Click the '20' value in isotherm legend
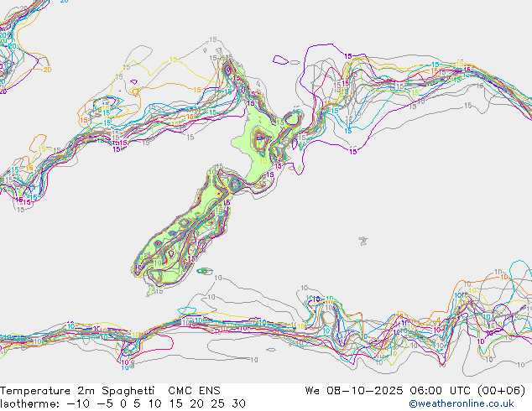The height and width of the screenshot is (411, 532). (196, 403)
